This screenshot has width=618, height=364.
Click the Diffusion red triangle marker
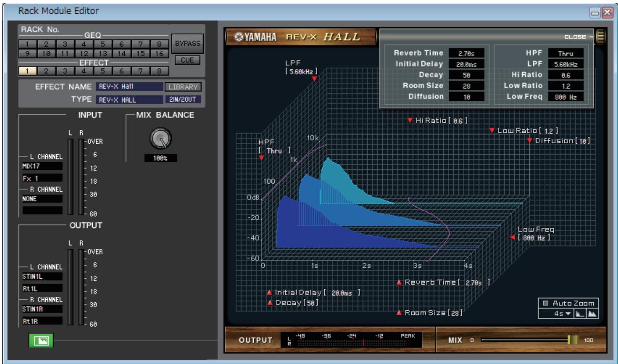tap(529, 140)
